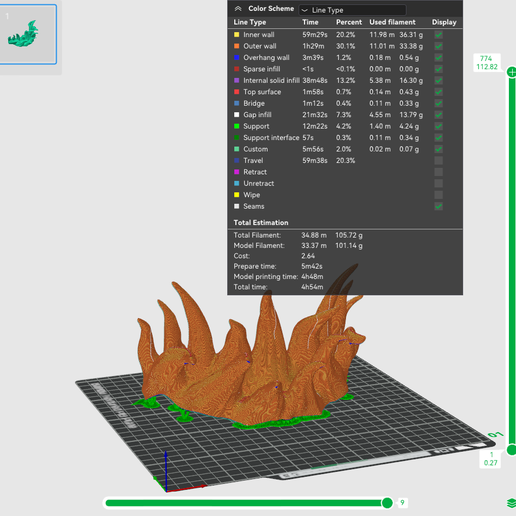Collapse the Color Scheme legend panel
Screen dimensions: 516x516
click(238, 9)
